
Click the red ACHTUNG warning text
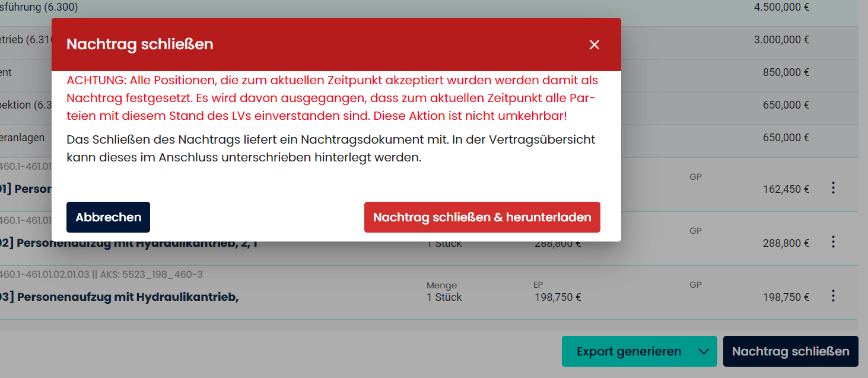pos(332,98)
